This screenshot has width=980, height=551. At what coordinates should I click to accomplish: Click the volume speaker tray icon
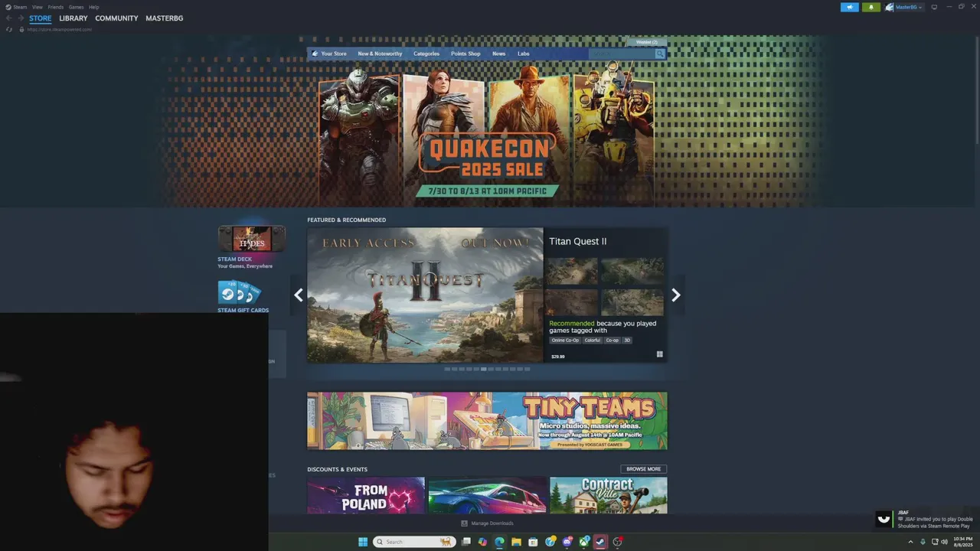tap(944, 542)
